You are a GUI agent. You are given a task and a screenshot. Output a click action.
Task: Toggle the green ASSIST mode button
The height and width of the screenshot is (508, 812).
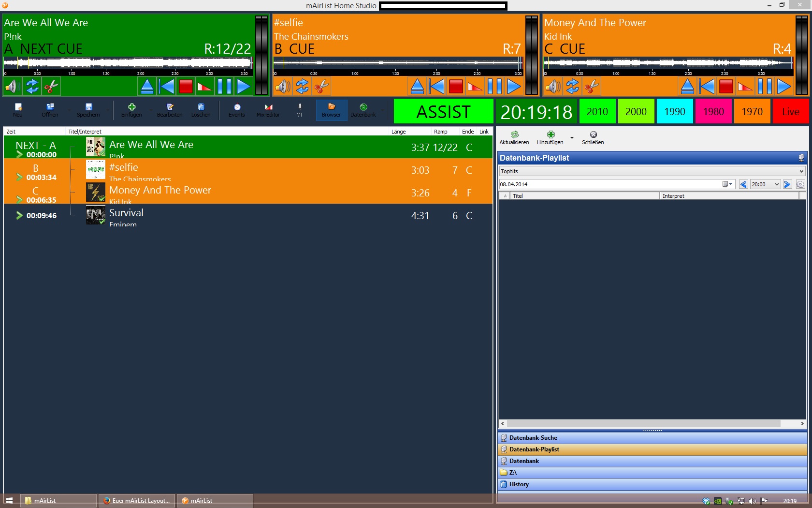(443, 112)
